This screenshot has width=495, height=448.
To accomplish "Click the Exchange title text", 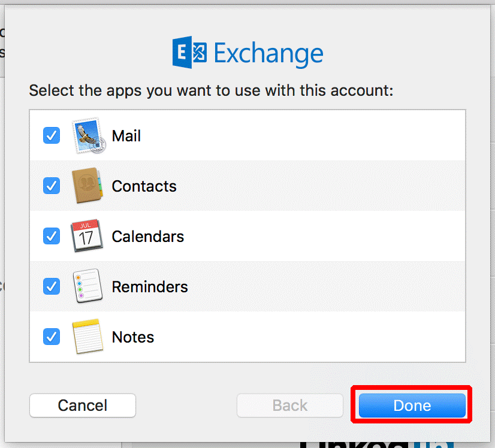I will click(x=268, y=54).
